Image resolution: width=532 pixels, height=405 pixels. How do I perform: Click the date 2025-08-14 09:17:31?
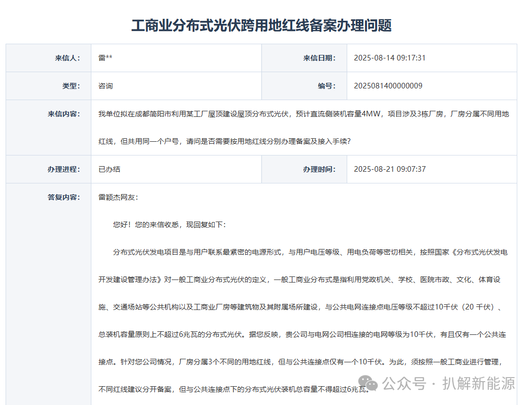[x=389, y=57]
